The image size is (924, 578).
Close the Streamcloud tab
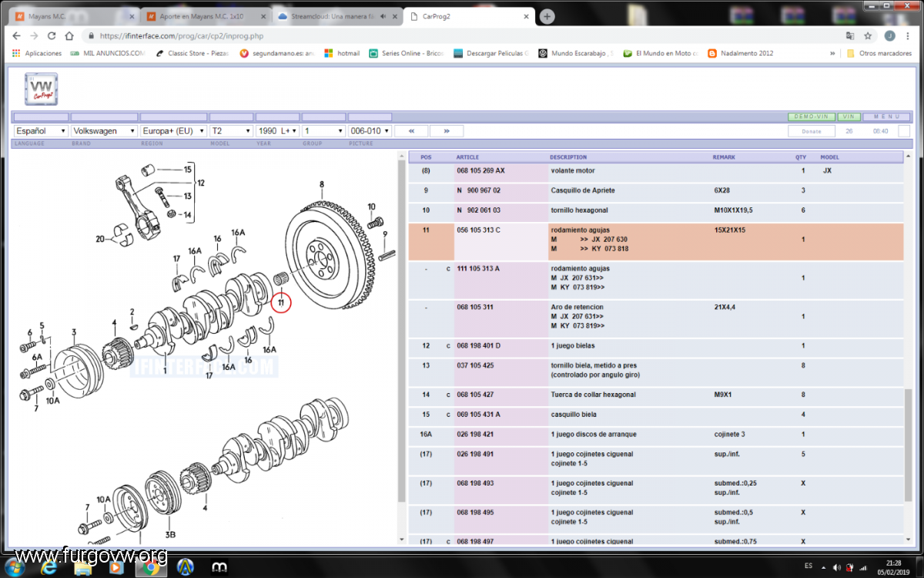395,16
